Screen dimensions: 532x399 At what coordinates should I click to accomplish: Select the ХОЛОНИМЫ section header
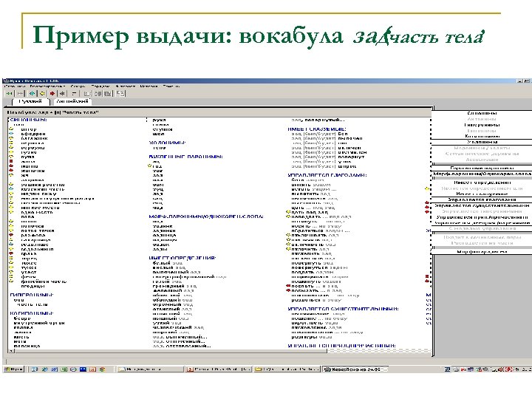coord(167,143)
